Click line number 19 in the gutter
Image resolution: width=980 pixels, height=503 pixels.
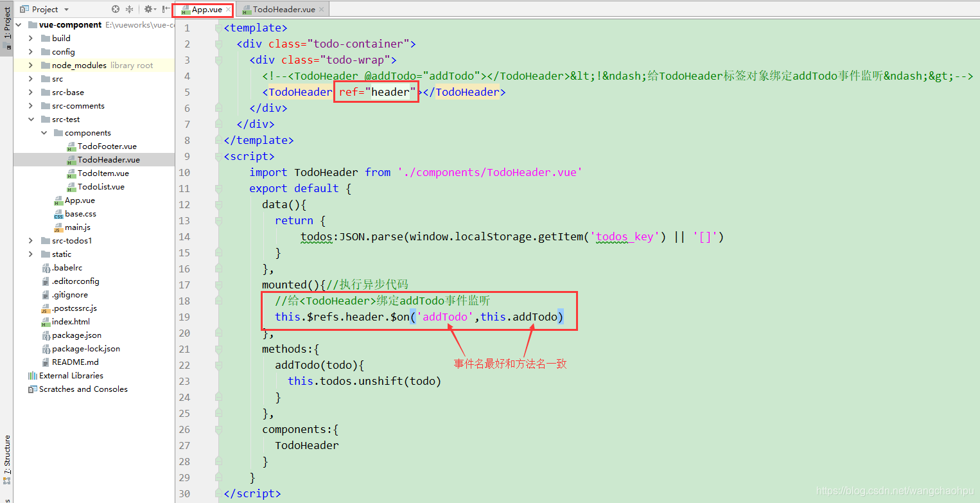[x=184, y=317]
